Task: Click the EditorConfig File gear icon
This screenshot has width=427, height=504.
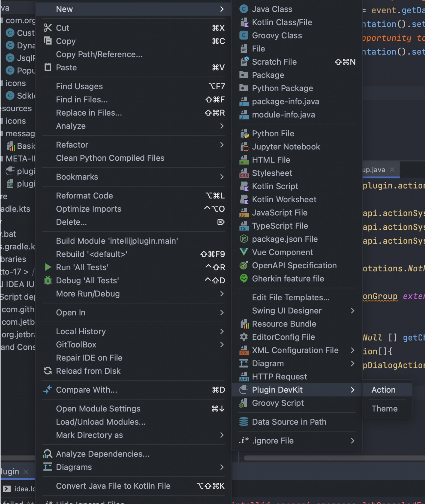Action: (244, 337)
